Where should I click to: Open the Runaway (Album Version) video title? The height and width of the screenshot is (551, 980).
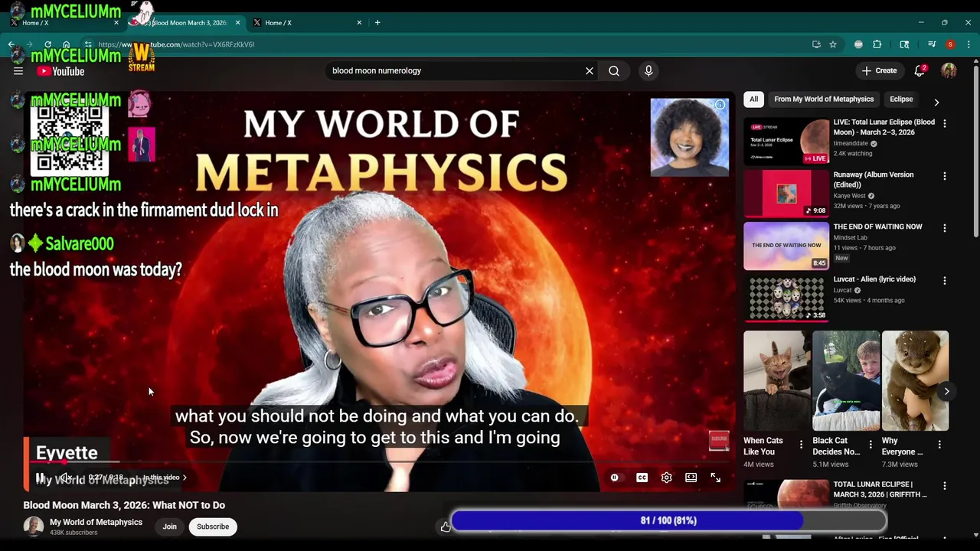click(874, 180)
